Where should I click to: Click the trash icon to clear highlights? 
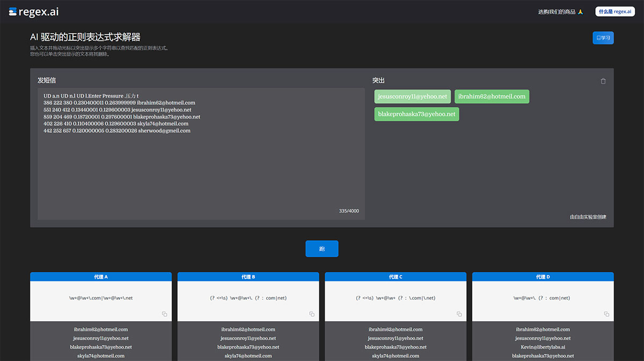point(603,81)
